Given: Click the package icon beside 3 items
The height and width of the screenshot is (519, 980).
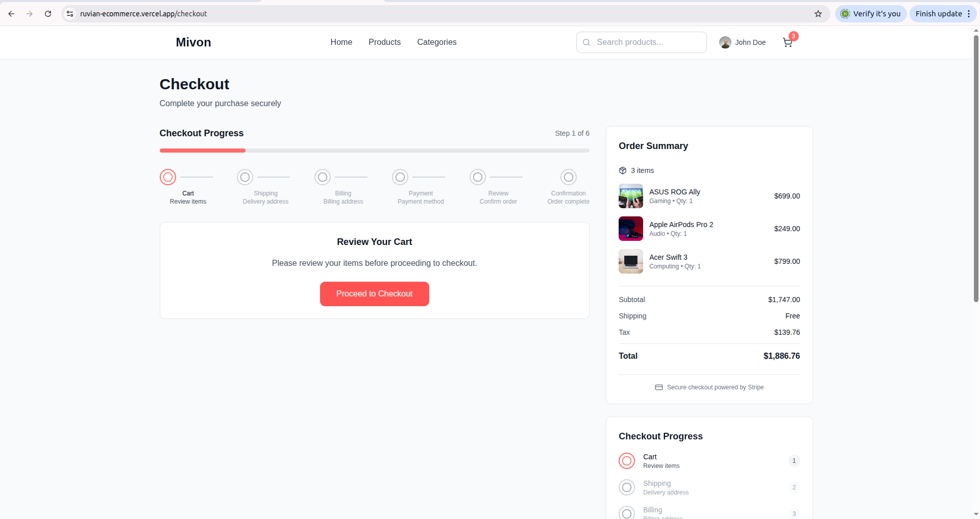Looking at the screenshot, I should pos(623,170).
